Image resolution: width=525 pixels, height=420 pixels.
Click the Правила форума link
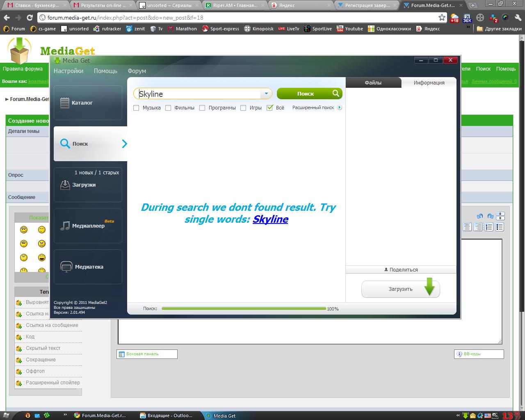23,69
